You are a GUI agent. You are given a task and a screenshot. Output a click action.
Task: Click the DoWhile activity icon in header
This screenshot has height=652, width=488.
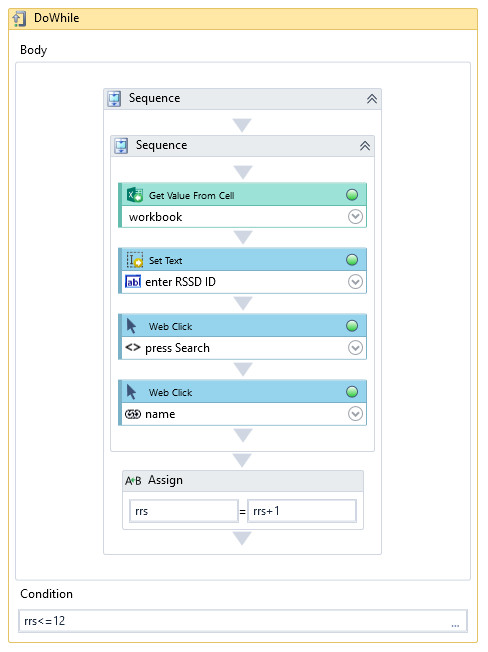(x=19, y=19)
